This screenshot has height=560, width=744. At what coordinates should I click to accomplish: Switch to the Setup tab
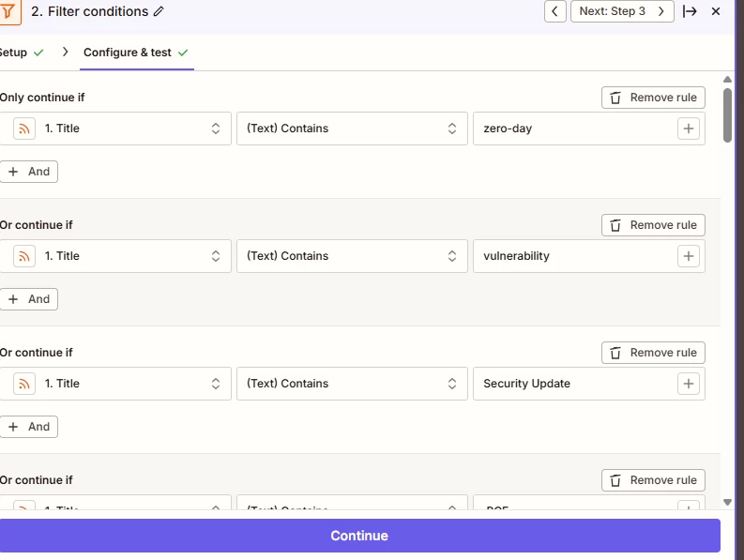[21, 53]
